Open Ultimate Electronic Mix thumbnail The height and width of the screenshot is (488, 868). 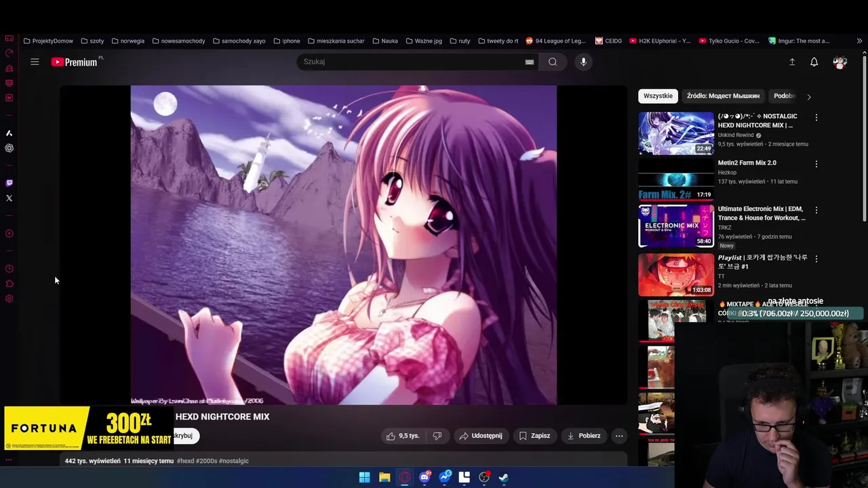coord(676,226)
